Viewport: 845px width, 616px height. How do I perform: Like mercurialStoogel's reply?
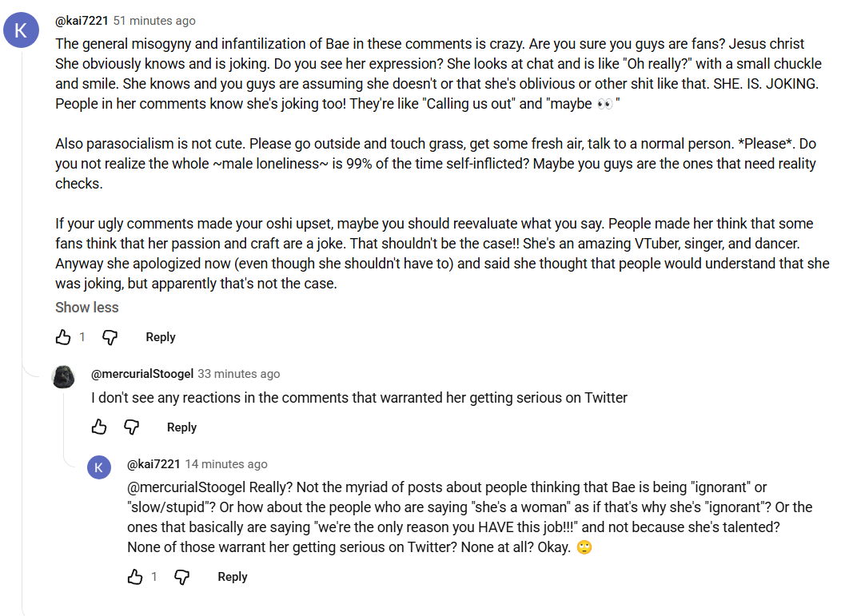[99, 427]
